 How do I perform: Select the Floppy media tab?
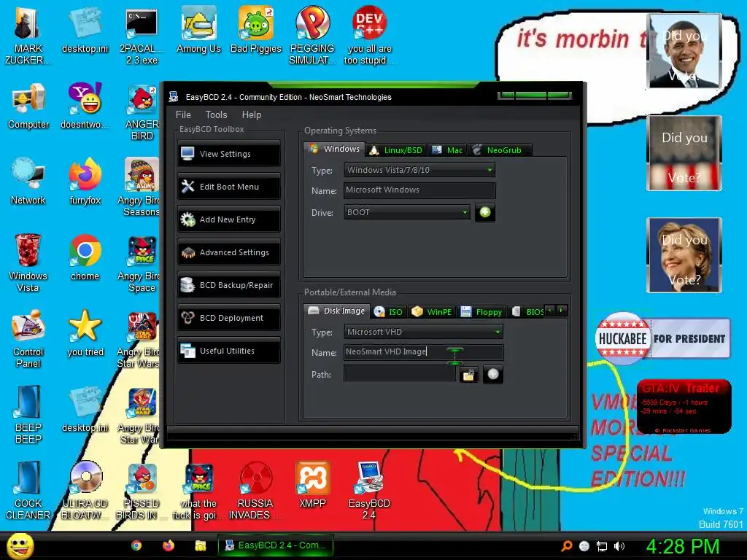[481, 312]
